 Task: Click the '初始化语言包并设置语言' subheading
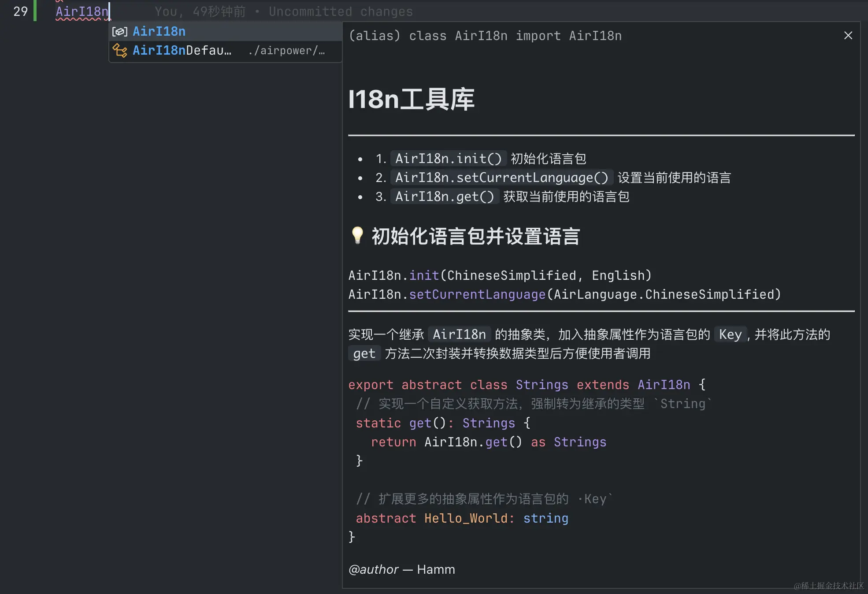point(475,236)
